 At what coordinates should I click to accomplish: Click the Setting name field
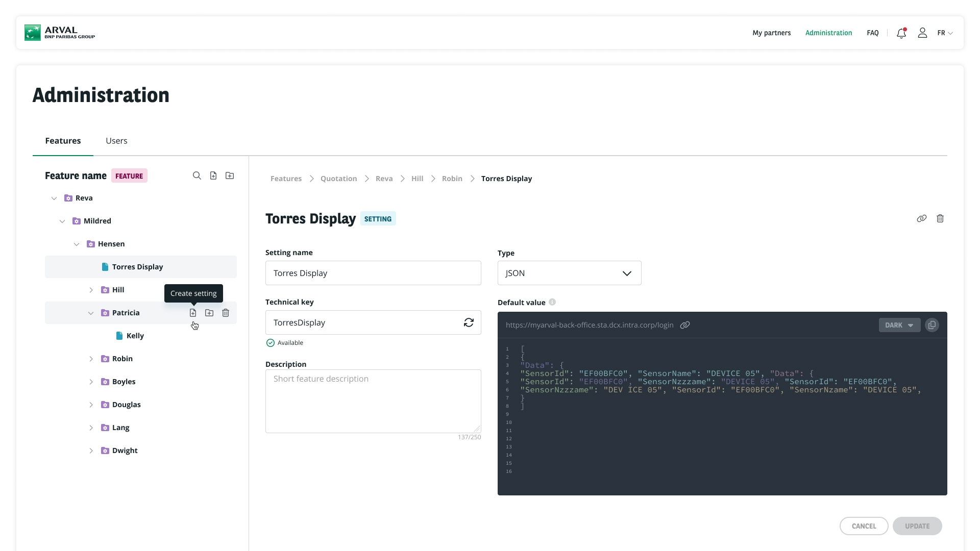(373, 273)
